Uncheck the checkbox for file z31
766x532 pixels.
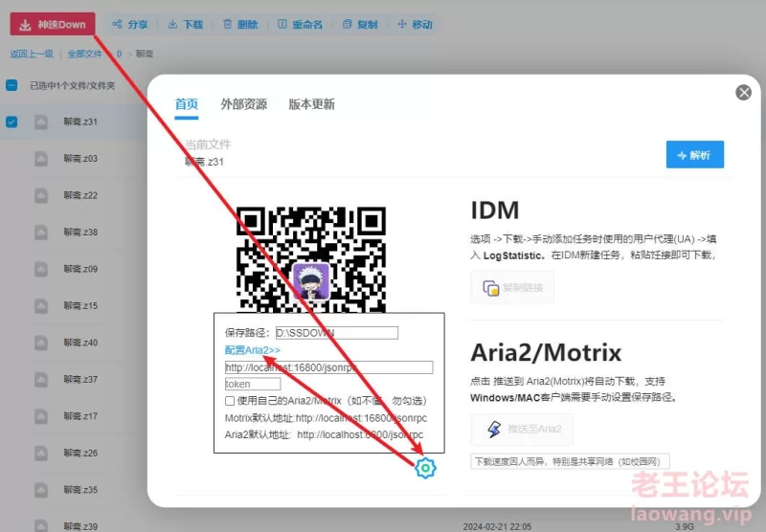tap(11, 122)
